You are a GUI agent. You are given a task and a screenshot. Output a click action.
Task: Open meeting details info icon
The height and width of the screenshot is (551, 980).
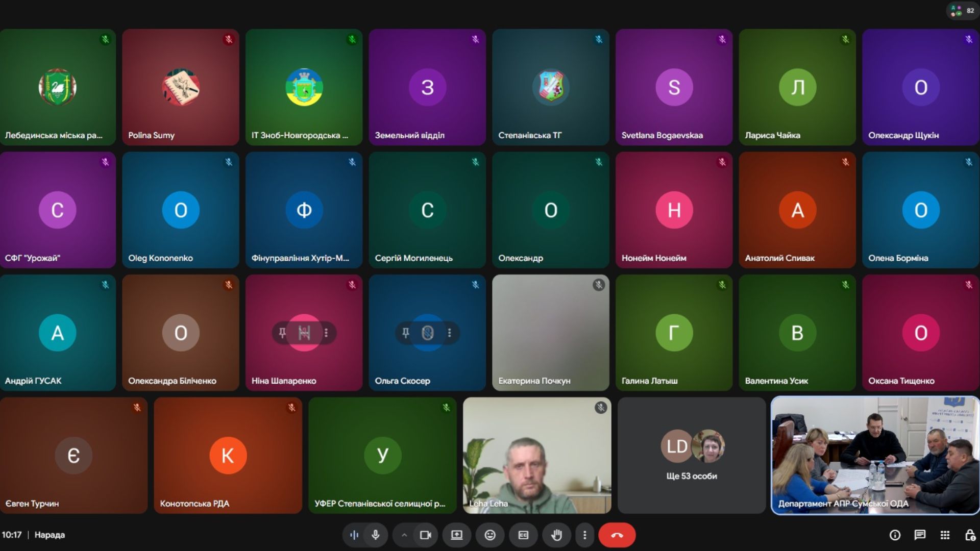pos(895,535)
